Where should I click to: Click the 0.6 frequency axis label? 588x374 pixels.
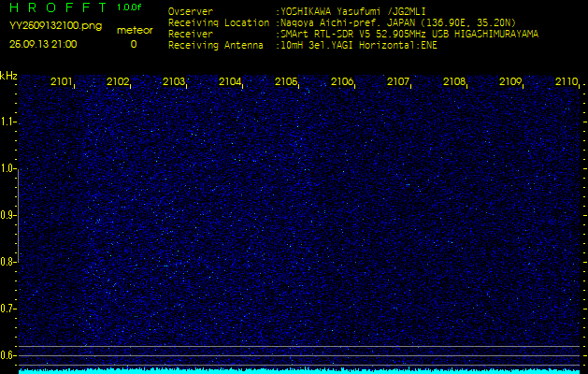(8, 355)
